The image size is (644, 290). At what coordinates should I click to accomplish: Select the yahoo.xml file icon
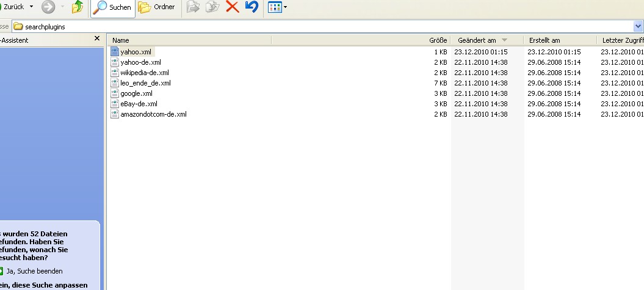pos(115,52)
